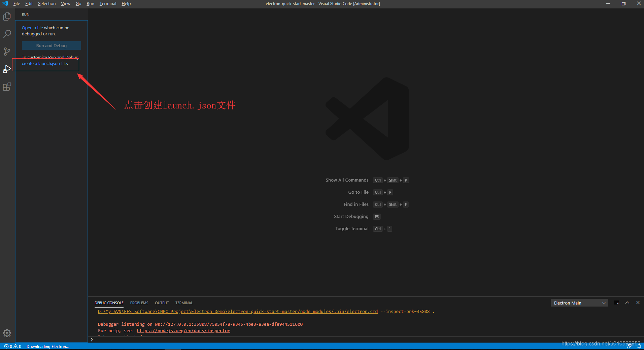
Task: Open the Selection menu
Action: 47,3
